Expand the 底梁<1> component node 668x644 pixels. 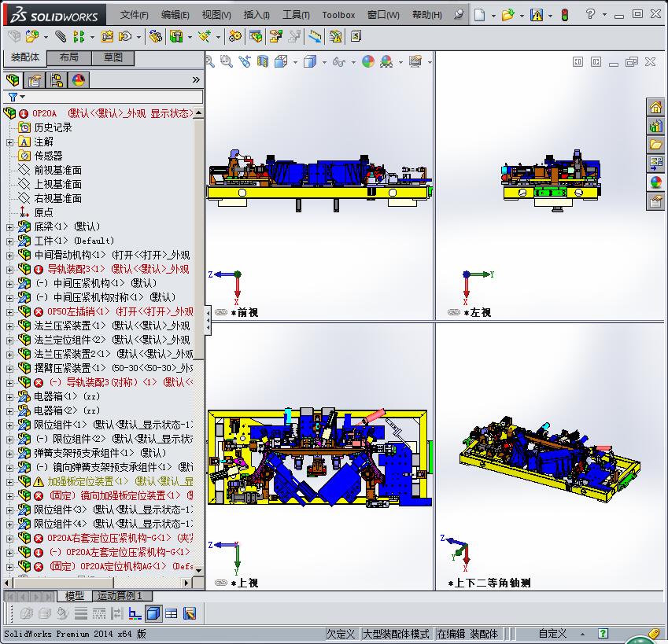tap(9, 227)
